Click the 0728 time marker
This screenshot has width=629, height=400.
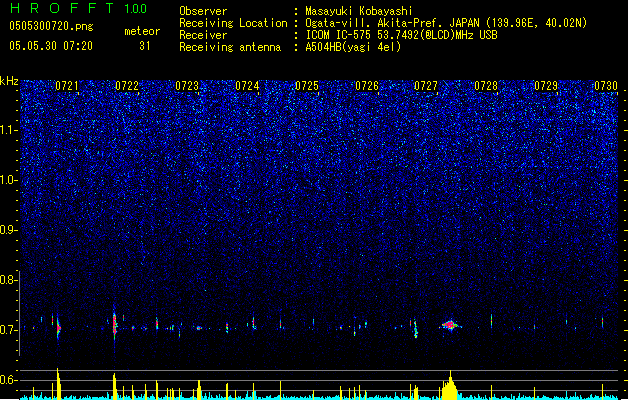click(486, 86)
